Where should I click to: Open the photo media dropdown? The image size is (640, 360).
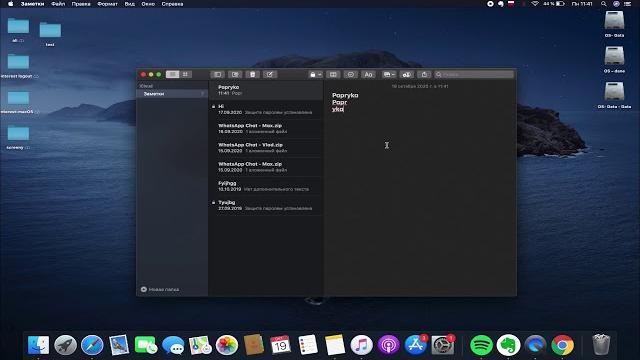389,74
